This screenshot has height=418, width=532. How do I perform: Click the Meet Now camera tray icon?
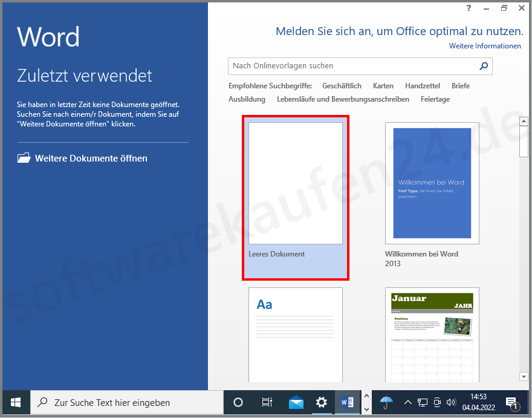pyautogui.click(x=437, y=402)
